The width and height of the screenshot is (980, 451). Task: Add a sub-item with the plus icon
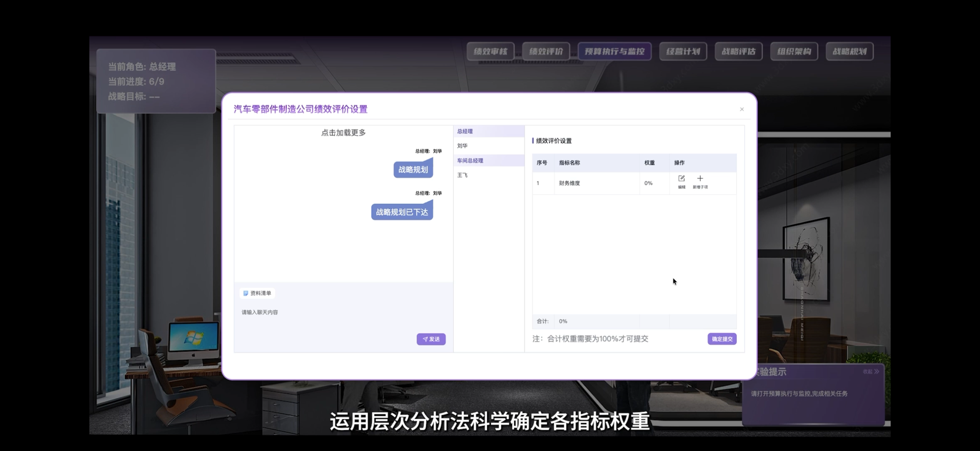[x=700, y=181]
